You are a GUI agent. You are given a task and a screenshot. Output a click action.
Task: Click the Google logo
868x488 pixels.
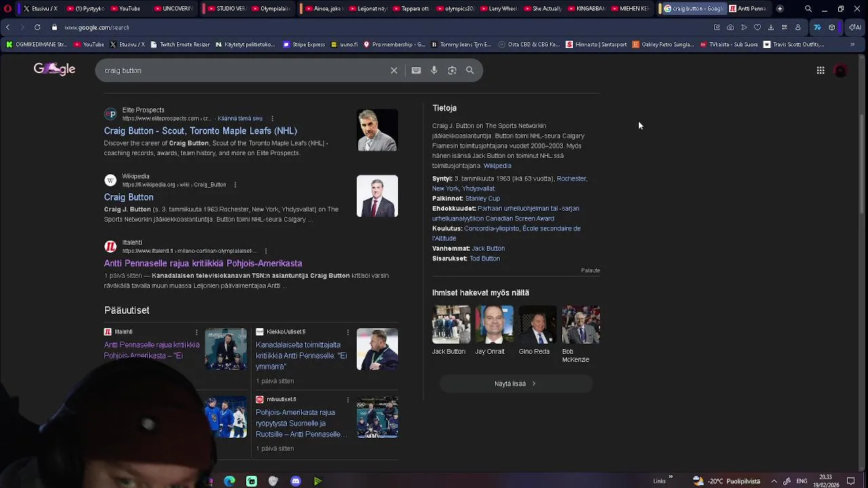tap(54, 69)
